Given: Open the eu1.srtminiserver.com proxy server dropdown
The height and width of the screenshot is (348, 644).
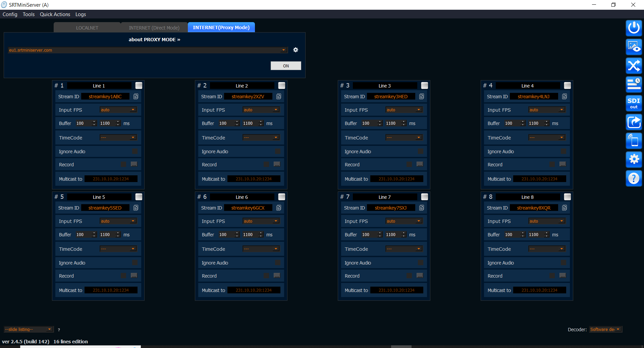Looking at the screenshot, I should coord(148,50).
